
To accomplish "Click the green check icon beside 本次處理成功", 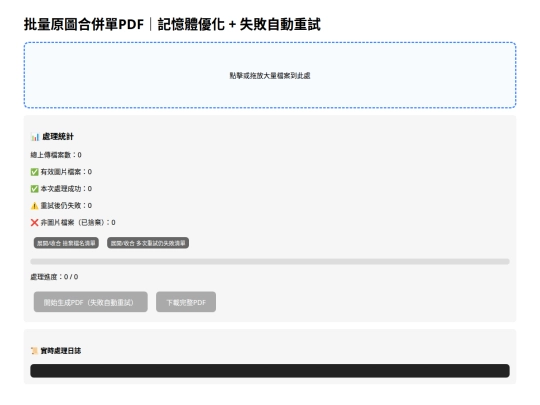I will click(34, 189).
